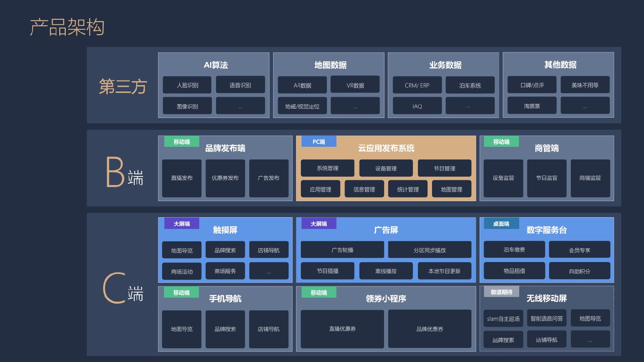
Task: Click the 智能语音问答 box
Action: click(x=547, y=318)
